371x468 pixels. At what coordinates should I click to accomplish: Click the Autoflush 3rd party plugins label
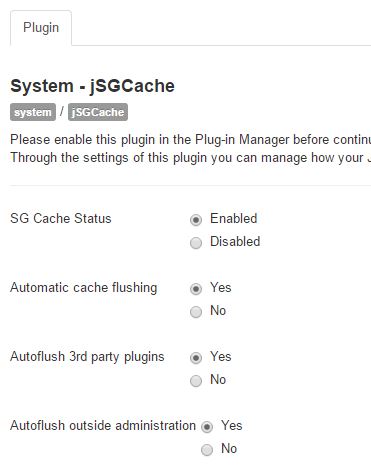click(x=87, y=357)
